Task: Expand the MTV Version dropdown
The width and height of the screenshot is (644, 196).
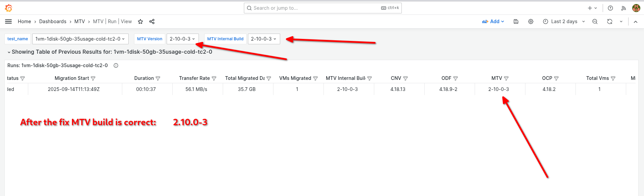Action: point(182,39)
